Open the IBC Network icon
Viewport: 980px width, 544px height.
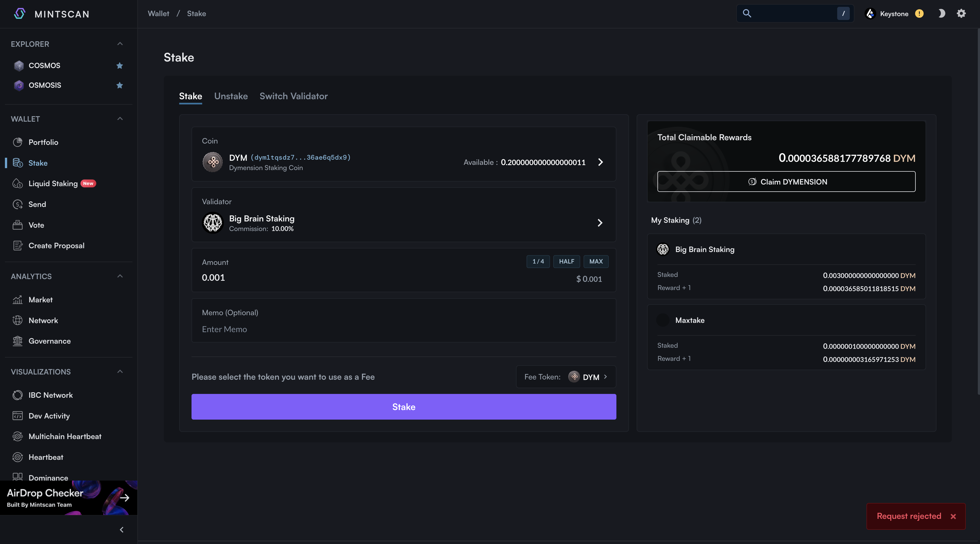point(18,395)
